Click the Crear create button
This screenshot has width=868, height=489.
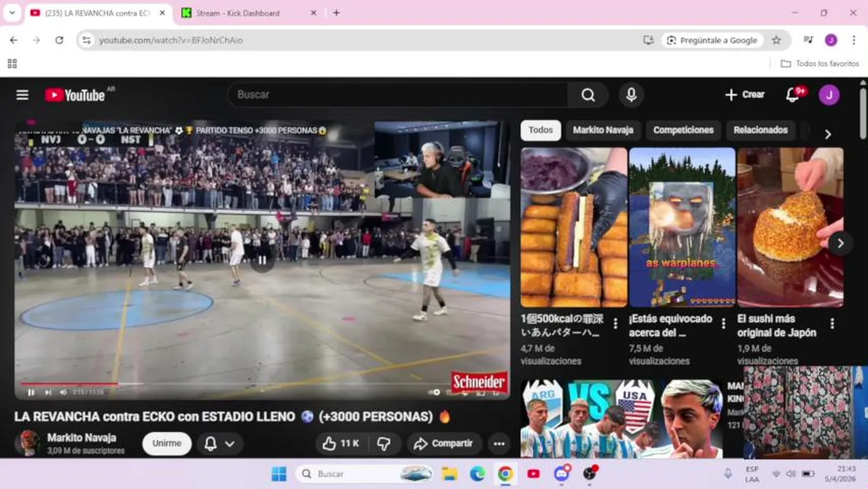click(x=745, y=95)
